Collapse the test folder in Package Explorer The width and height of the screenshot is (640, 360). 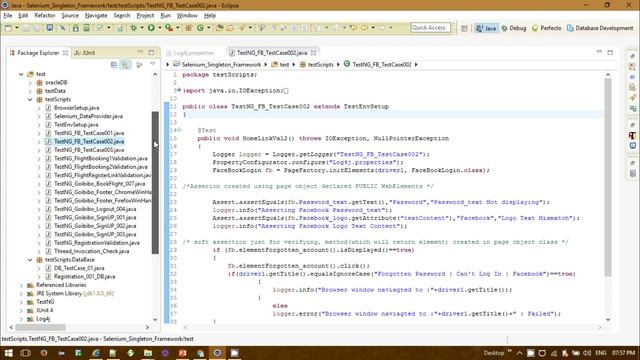pos(21,74)
